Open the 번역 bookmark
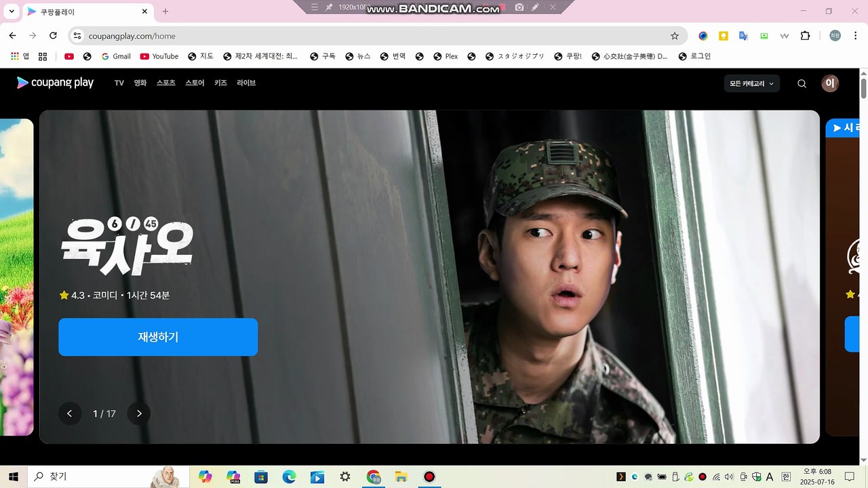Viewport: 868px width, 488px height. (x=393, y=56)
